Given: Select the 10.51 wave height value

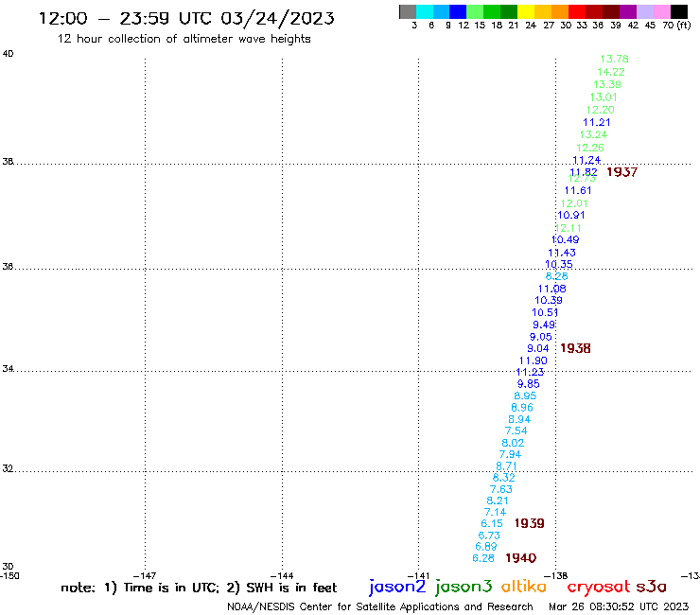Looking at the screenshot, I should [545, 312].
